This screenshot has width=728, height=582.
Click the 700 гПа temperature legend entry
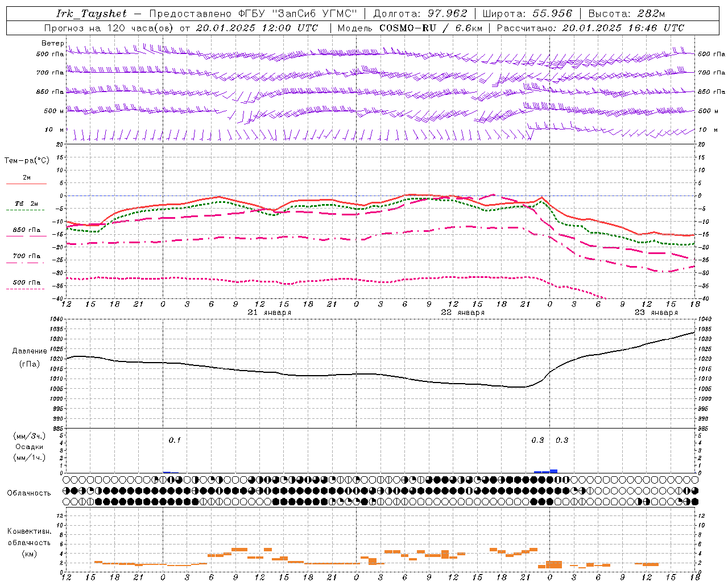click(26, 256)
